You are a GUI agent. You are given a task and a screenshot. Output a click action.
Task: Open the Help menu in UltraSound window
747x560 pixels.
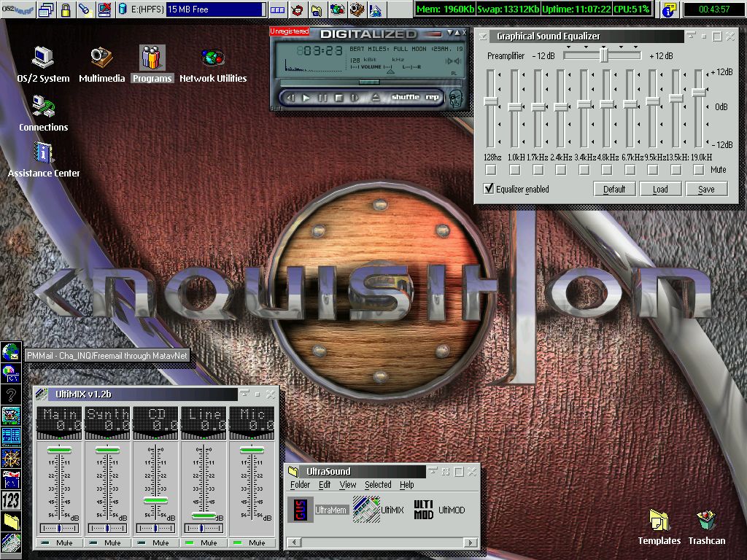[407, 485]
